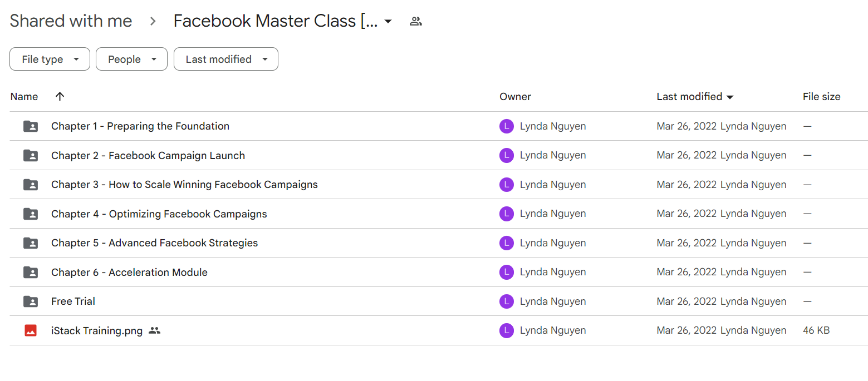Open the File type filter dropdown

(50, 59)
